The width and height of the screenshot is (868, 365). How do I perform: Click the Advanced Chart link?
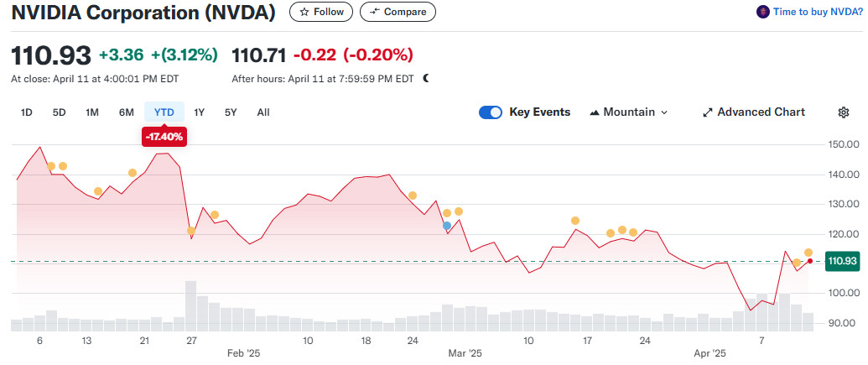761,112
